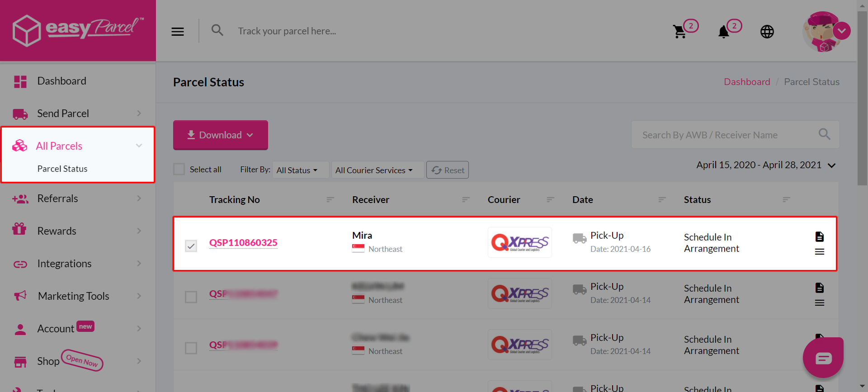Expand the profile dropdown arrow badge
This screenshot has height=392, width=868.
(x=842, y=31)
